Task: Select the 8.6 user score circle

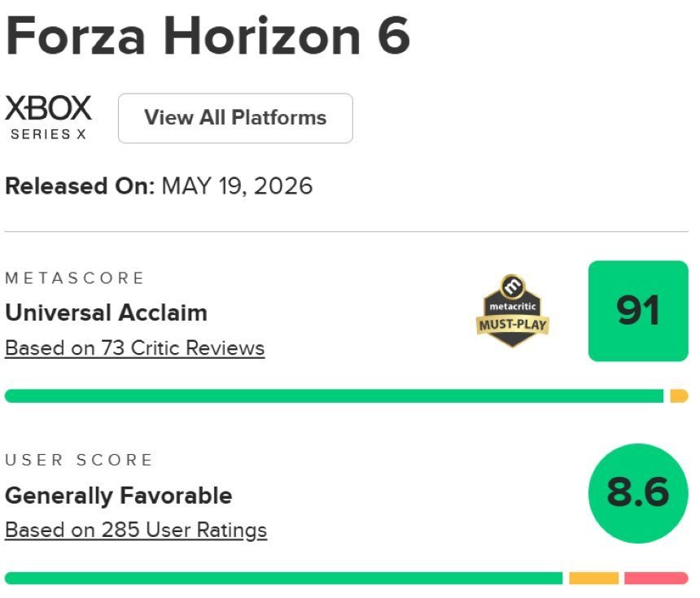Action: point(638,493)
